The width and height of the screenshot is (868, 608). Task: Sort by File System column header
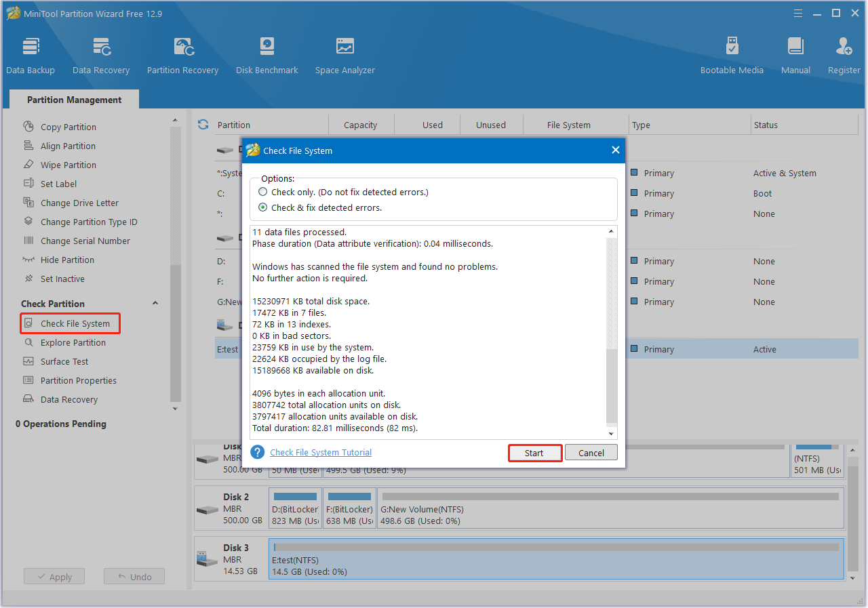569,125
